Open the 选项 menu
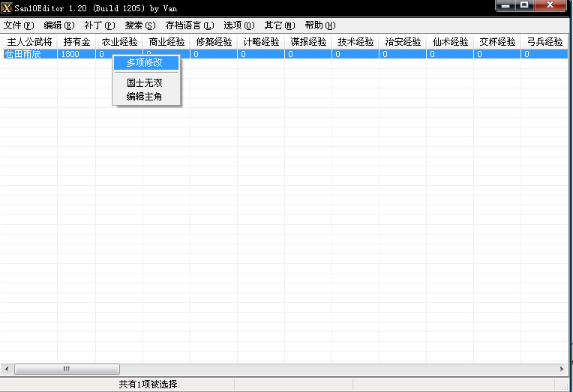 (x=239, y=25)
